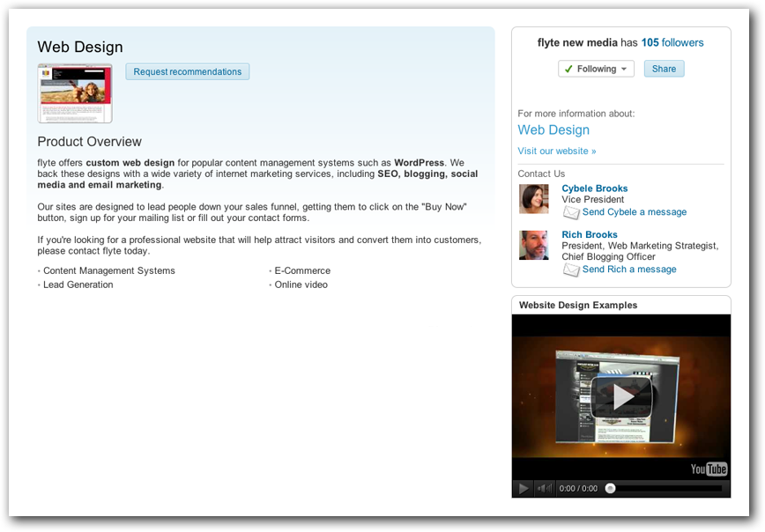The height and width of the screenshot is (532, 765).
Task: Open Cybele Brooks profile link
Action: coord(594,188)
